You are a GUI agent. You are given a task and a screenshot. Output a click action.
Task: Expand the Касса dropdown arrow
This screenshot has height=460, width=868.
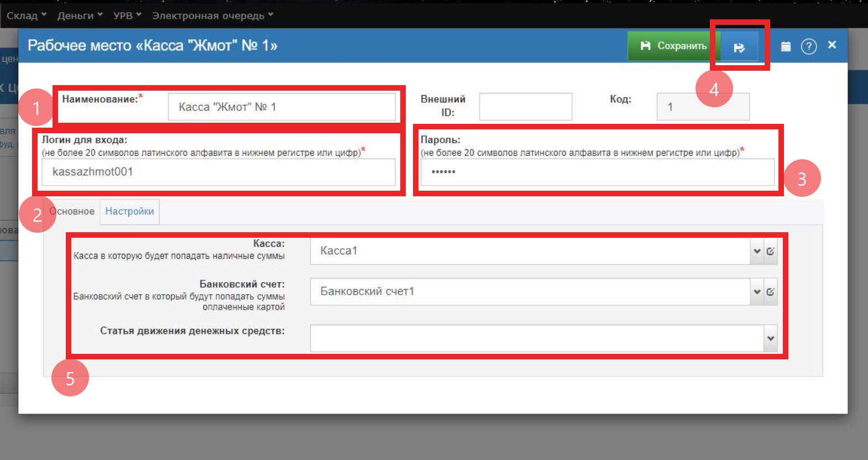pyautogui.click(x=757, y=252)
